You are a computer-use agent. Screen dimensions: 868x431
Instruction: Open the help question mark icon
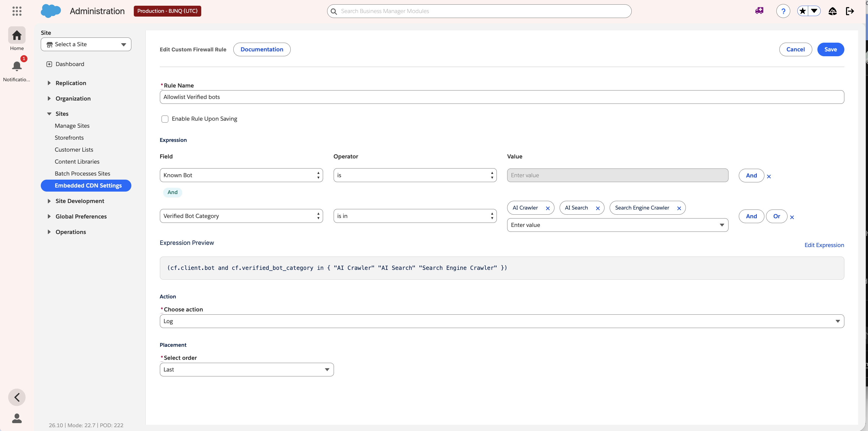pyautogui.click(x=783, y=11)
